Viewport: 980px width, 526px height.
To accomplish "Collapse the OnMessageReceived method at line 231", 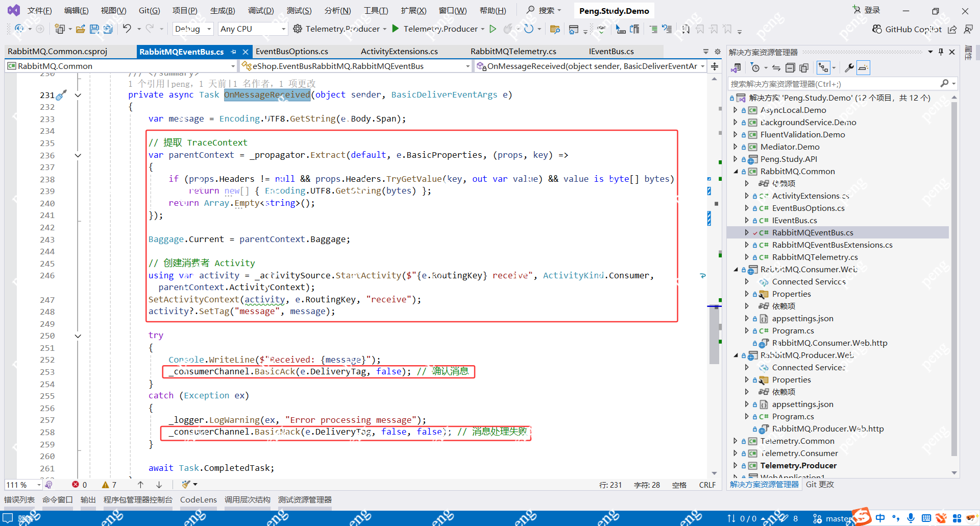I will 78,95.
